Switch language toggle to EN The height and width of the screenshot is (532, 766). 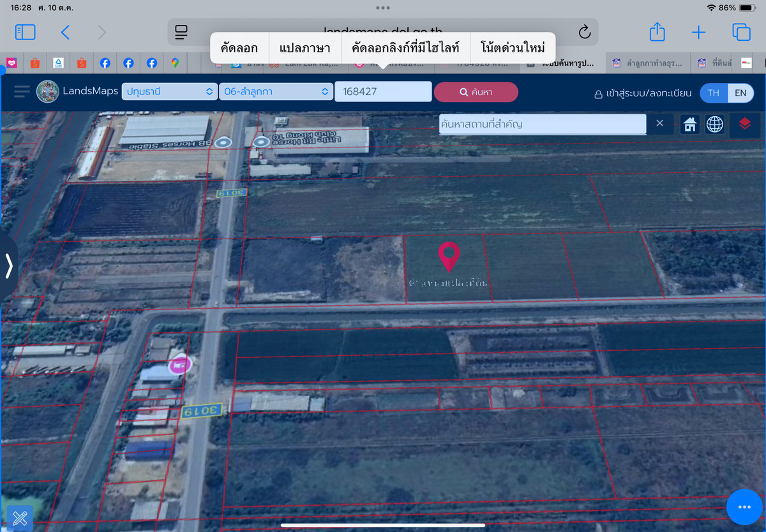[x=740, y=92]
